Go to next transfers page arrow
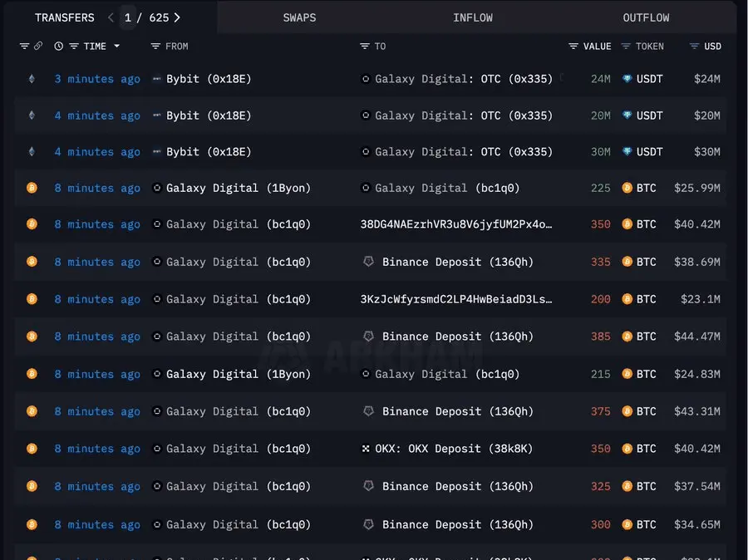748x560 pixels. 177,17
